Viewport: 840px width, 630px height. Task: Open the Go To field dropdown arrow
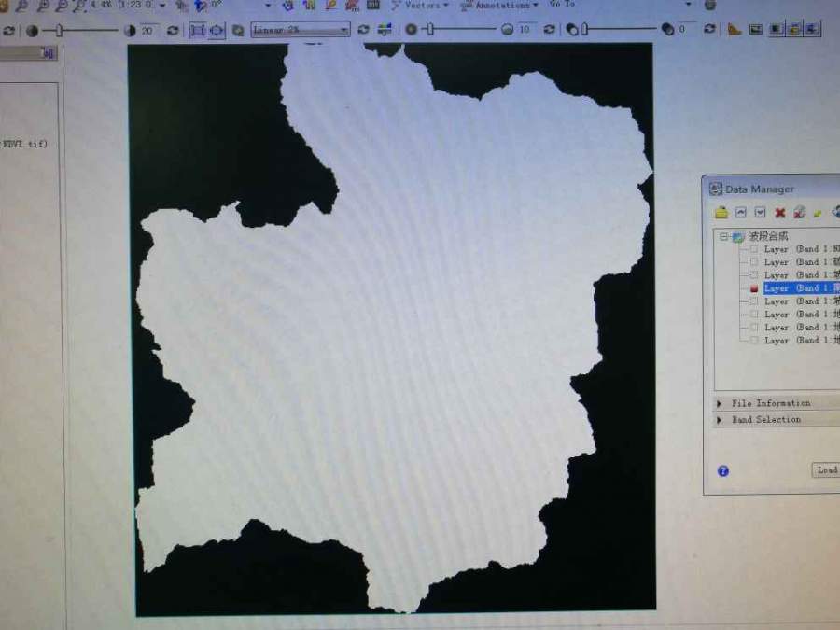(x=689, y=5)
